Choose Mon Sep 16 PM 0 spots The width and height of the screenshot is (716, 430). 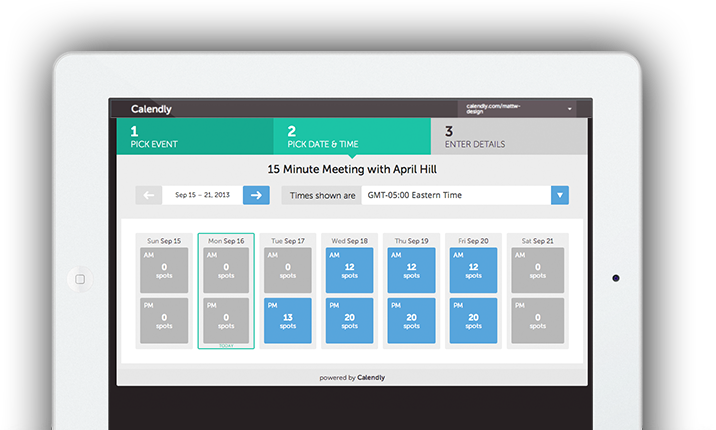pos(226,320)
